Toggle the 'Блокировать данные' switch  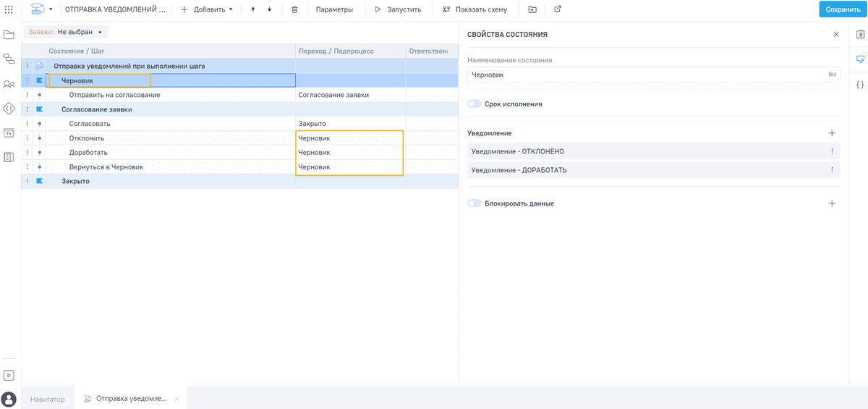(x=474, y=203)
